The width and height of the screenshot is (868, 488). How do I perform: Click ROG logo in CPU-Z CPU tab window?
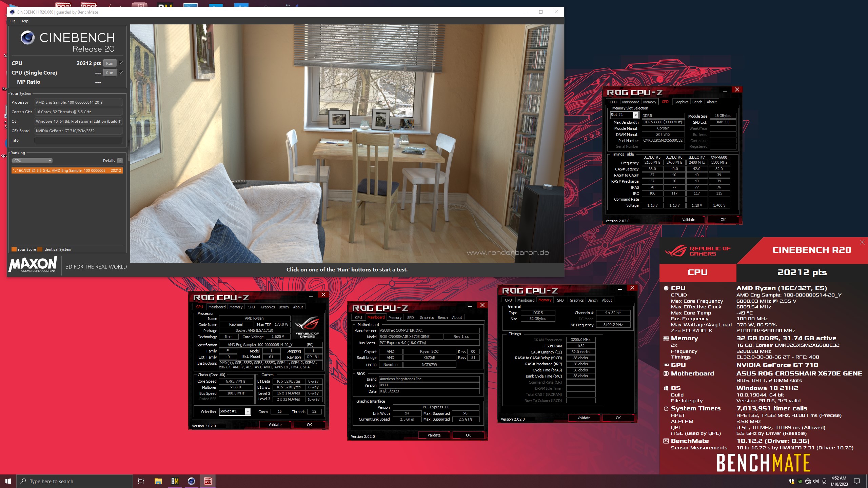click(307, 326)
